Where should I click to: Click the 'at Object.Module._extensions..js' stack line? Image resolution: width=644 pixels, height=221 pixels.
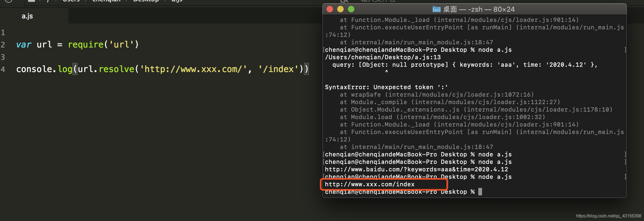click(476, 110)
